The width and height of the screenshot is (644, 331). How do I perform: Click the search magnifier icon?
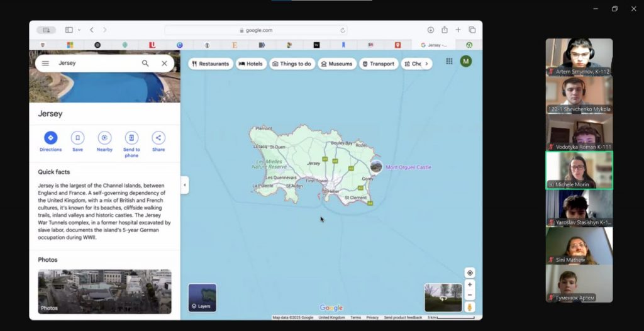click(145, 64)
